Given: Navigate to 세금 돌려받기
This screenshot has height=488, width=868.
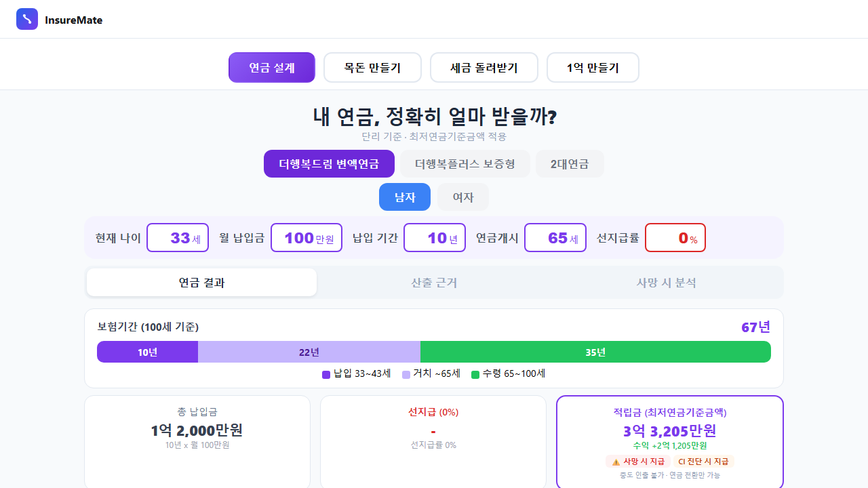Looking at the screenshot, I should point(484,67).
